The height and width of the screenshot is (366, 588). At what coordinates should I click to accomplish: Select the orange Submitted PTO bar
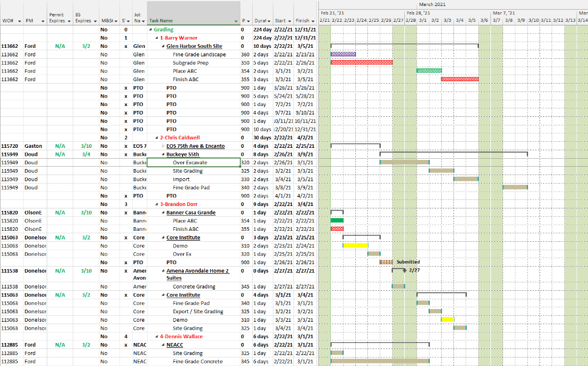386,262
